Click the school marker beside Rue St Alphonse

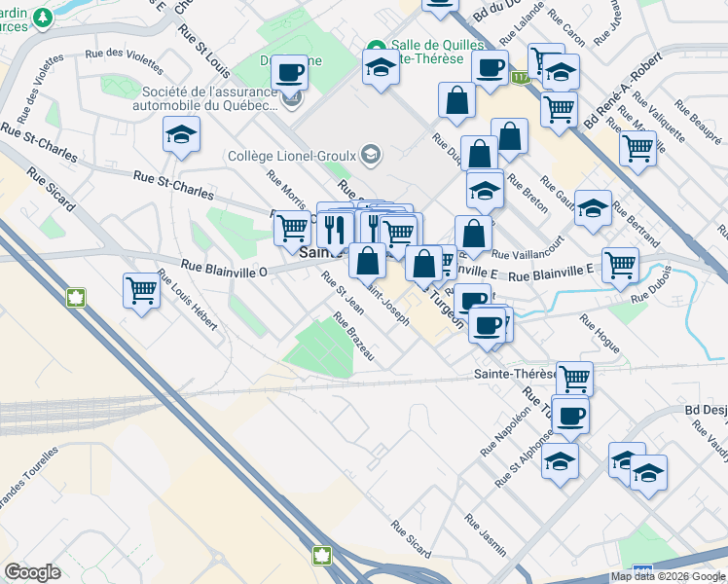(560, 463)
